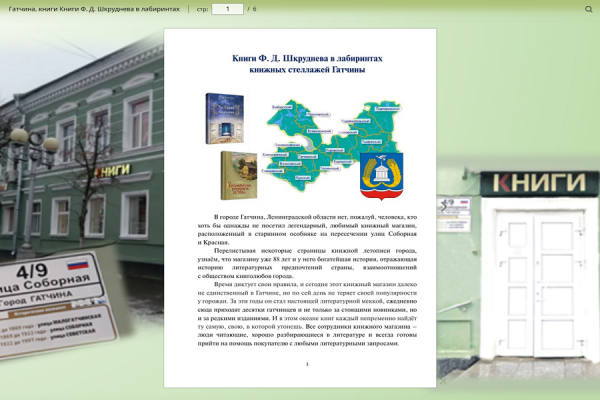Select the heading 'Книги Ф. Д. Шкруднева в лабиринтах'
This screenshot has height=400, width=600.
click(x=307, y=58)
